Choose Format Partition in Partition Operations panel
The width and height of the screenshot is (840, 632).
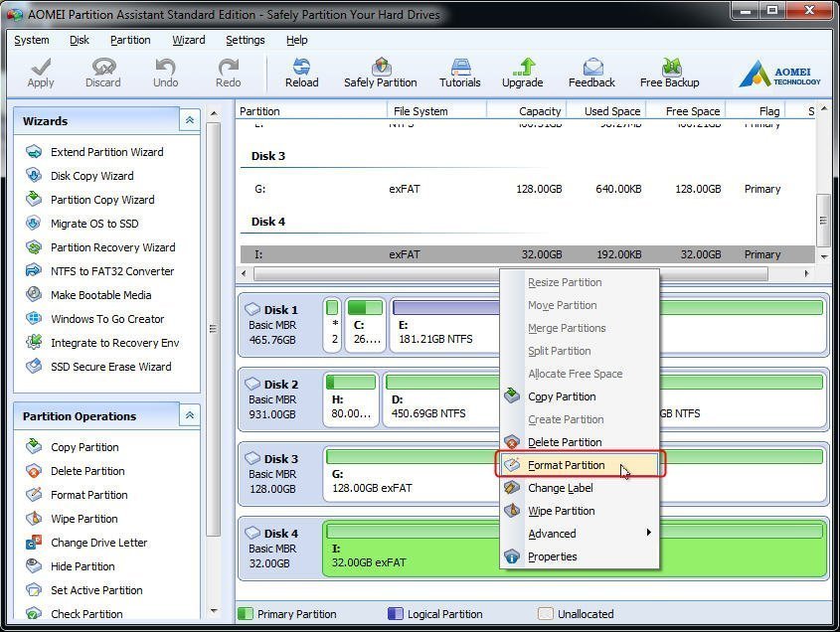pos(77,495)
